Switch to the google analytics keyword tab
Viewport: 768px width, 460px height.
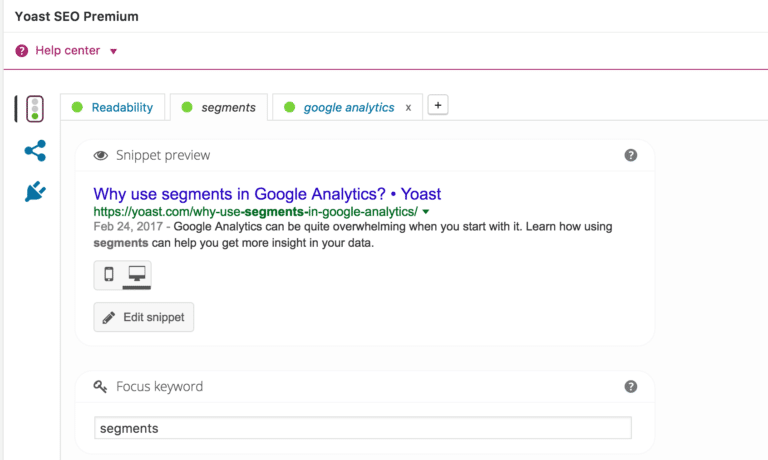[x=349, y=107]
